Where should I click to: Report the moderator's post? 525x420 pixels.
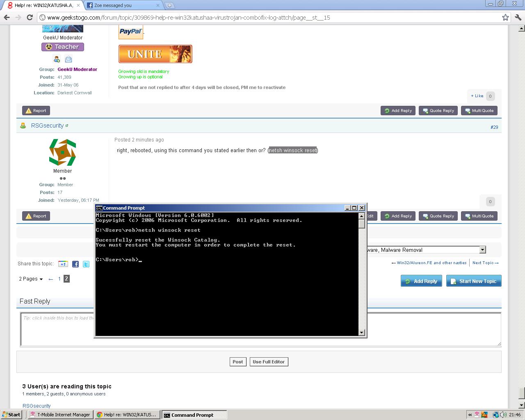tap(36, 111)
